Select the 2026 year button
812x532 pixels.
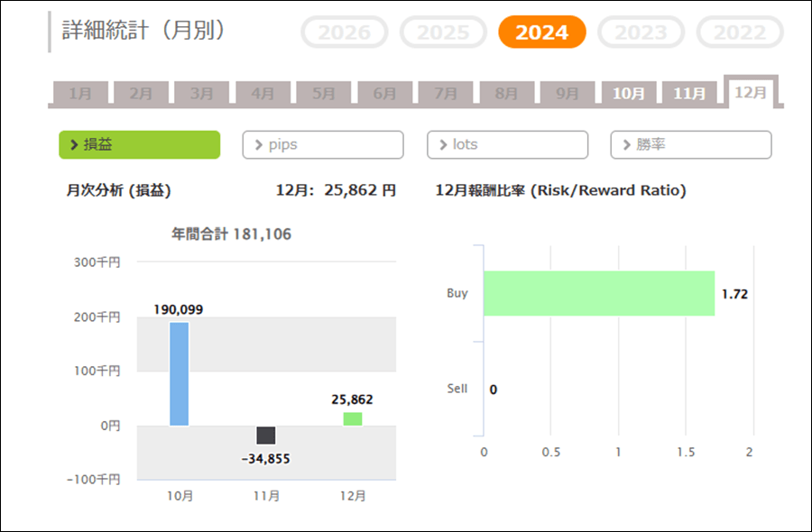pos(345,33)
